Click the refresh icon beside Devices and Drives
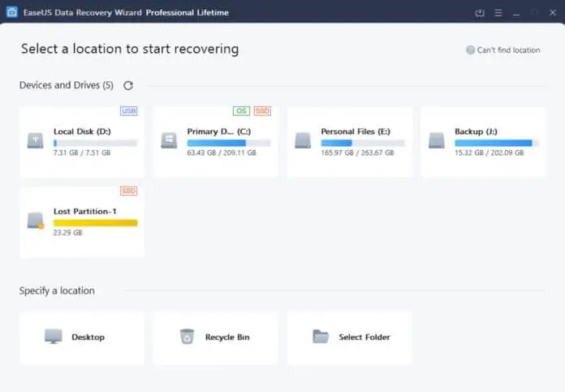Screen dimensions: 565x392 tap(128, 85)
